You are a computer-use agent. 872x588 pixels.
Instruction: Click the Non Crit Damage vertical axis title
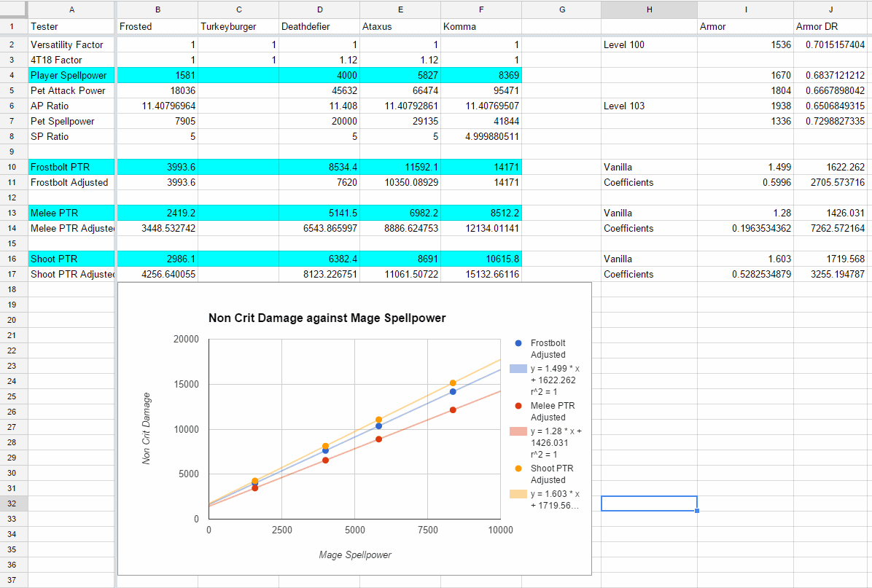click(147, 428)
